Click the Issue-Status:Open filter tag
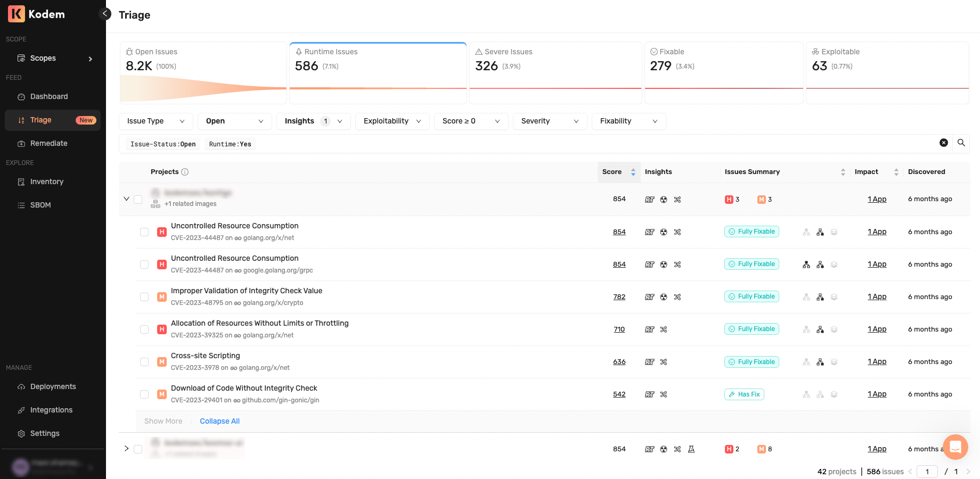 (x=163, y=144)
